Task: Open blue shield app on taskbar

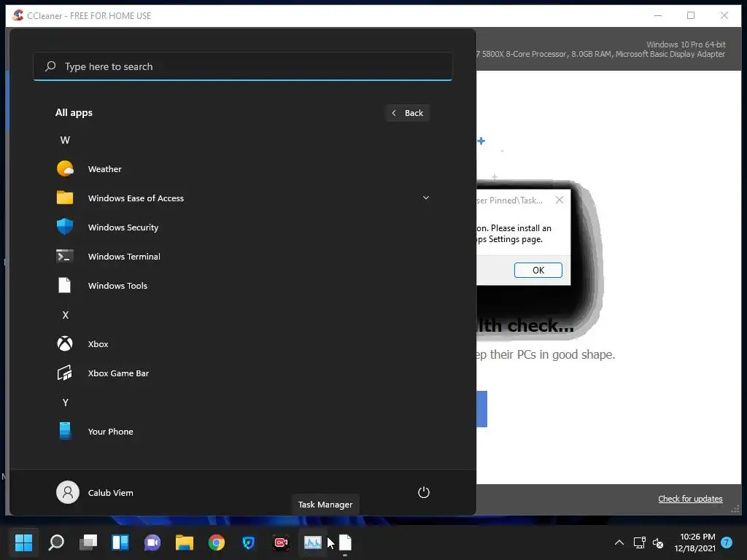Action: [x=248, y=542]
